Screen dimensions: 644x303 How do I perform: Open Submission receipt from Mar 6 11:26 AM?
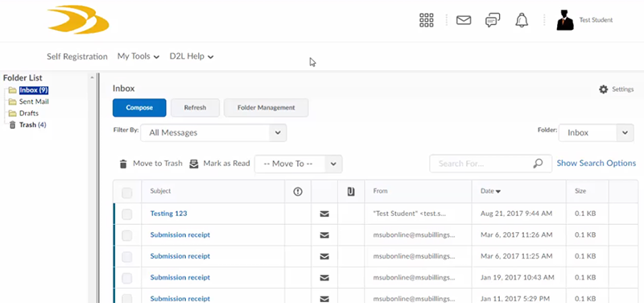[180, 235]
